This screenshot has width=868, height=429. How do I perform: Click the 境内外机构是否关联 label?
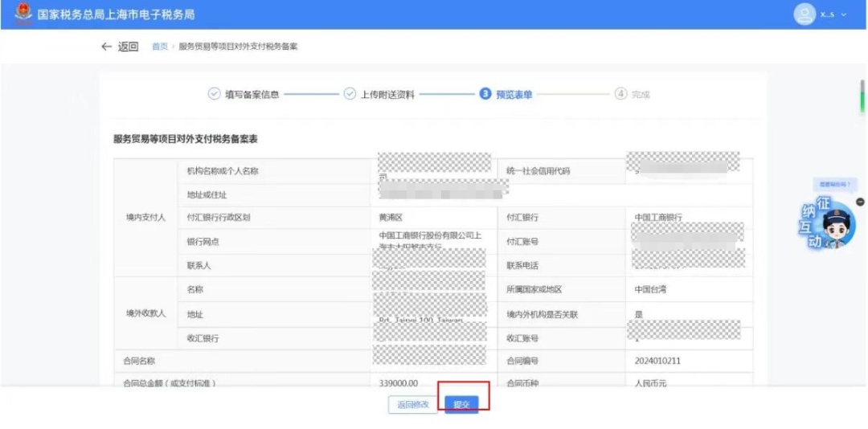point(542,314)
